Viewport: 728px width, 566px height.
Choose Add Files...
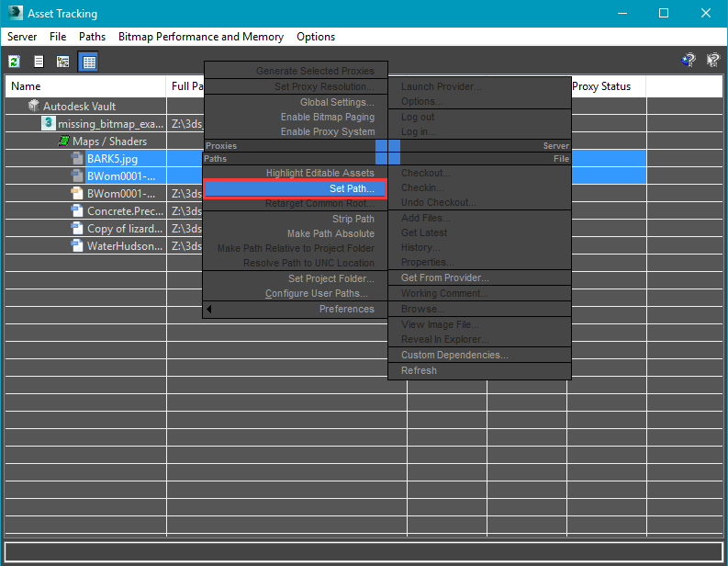pyautogui.click(x=425, y=218)
